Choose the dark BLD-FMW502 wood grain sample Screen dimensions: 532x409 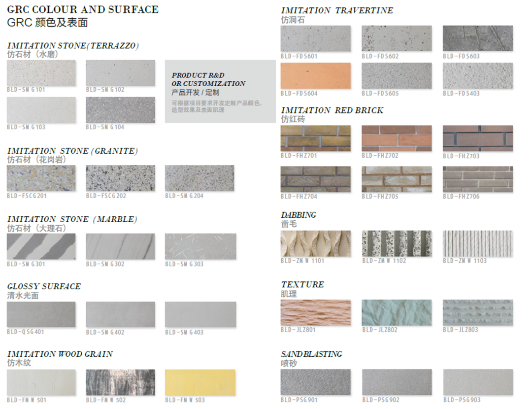(120, 382)
